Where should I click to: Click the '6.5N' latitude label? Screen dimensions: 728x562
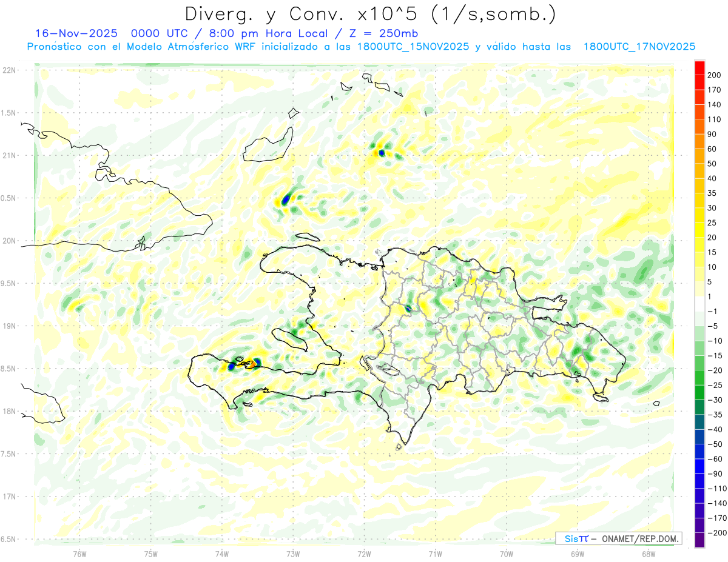pyautogui.click(x=9, y=539)
